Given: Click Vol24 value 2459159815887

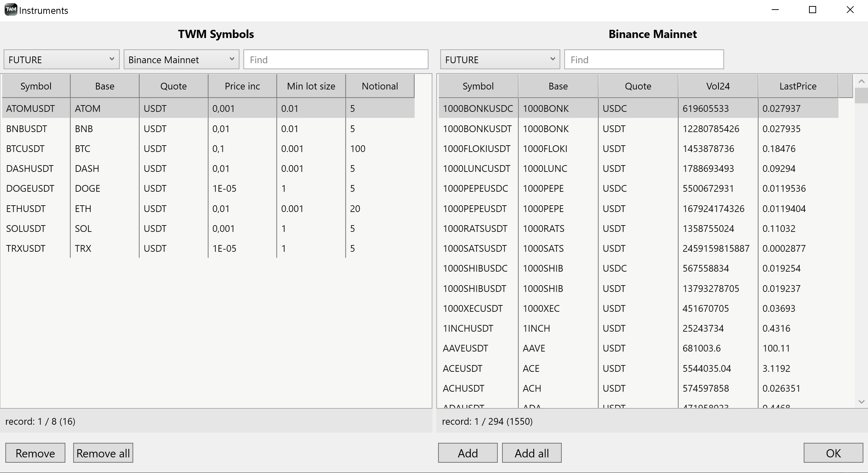Looking at the screenshot, I should tap(716, 248).
